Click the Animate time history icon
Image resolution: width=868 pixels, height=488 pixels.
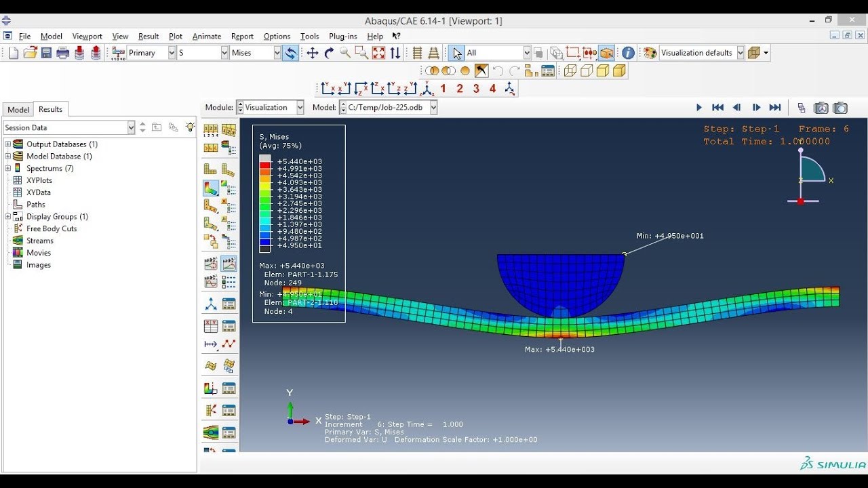click(229, 263)
